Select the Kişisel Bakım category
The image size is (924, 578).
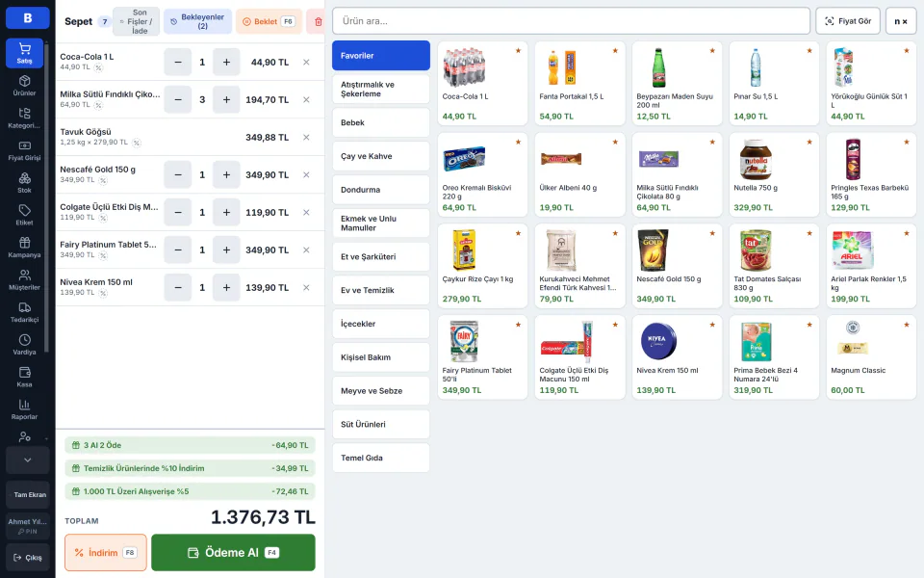381,357
